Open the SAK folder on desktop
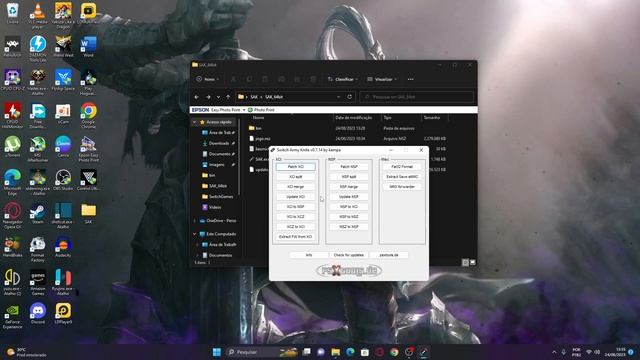This screenshot has width=640, height=360. [x=88, y=213]
